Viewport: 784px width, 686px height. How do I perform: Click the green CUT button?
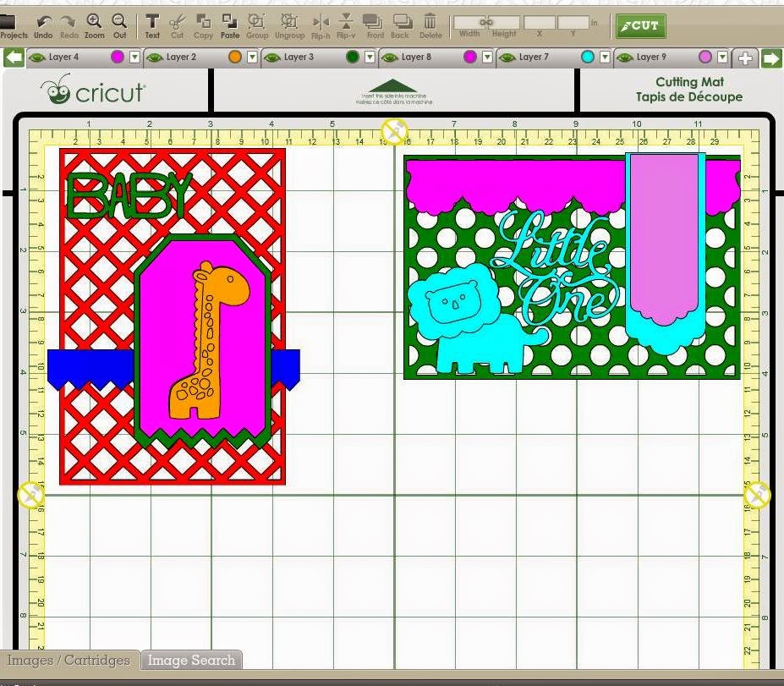pos(640,25)
